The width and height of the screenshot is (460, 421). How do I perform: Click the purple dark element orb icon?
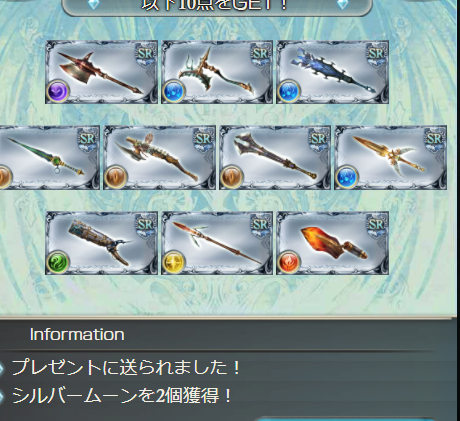[x=58, y=91]
